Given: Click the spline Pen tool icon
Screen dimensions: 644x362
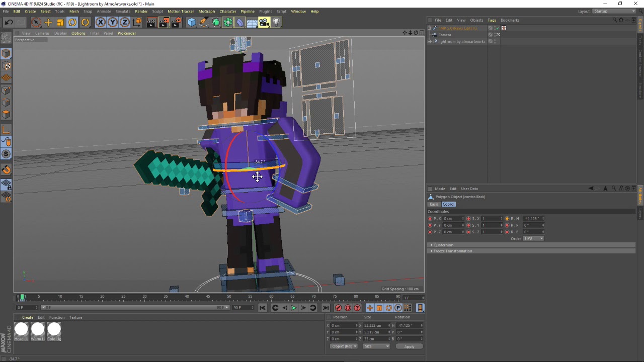Looking at the screenshot, I should coord(204,22).
